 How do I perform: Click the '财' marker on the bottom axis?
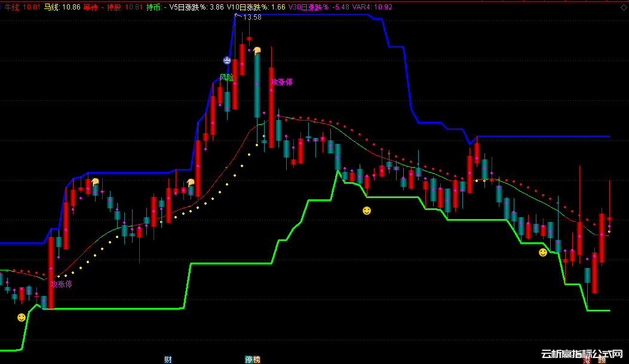coord(168,360)
